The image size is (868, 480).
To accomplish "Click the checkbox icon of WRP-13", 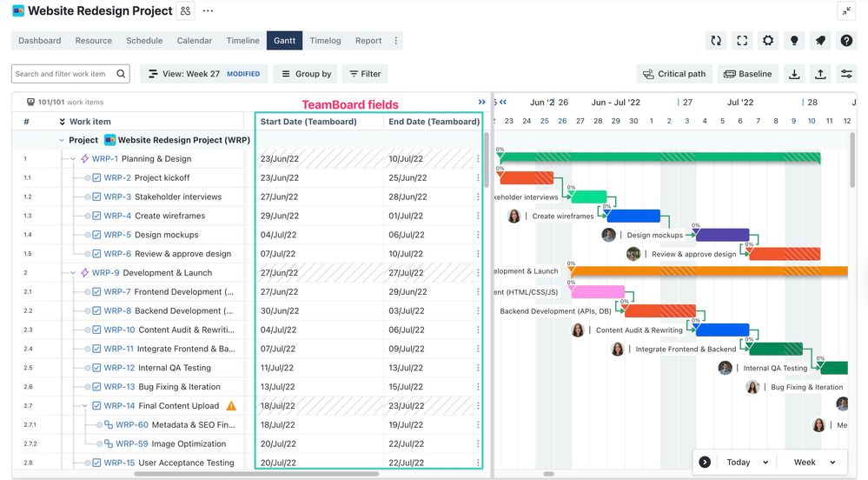I will [x=96, y=387].
